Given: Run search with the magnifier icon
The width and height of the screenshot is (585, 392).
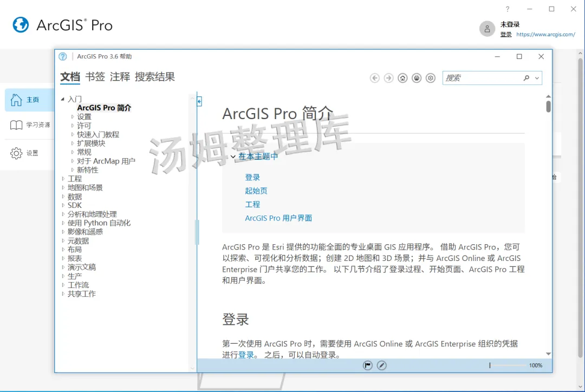Looking at the screenshot, I should [x=526, y=78].
